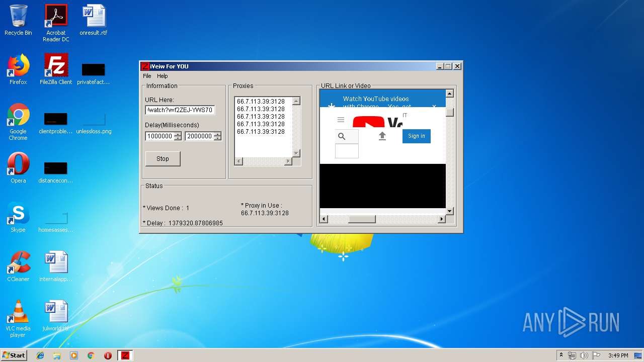Click the iVeiw For YOU title bar icon

pos(145,66)
